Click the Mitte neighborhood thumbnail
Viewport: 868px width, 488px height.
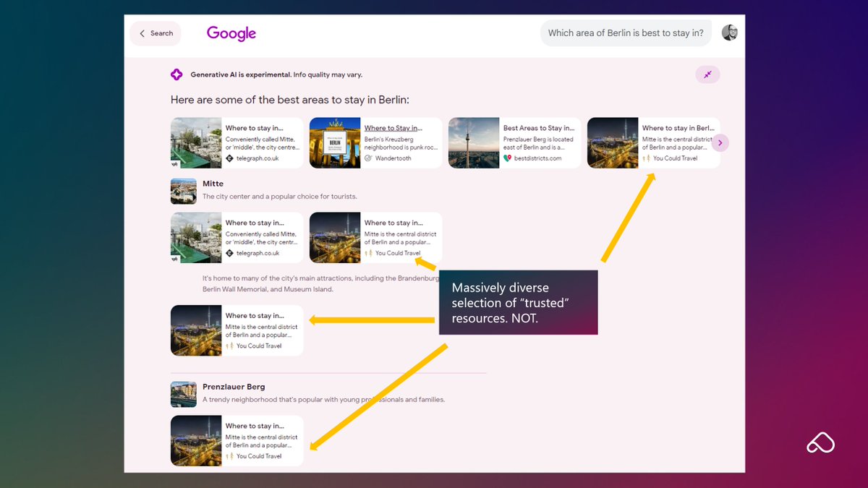tap(184, 191)
